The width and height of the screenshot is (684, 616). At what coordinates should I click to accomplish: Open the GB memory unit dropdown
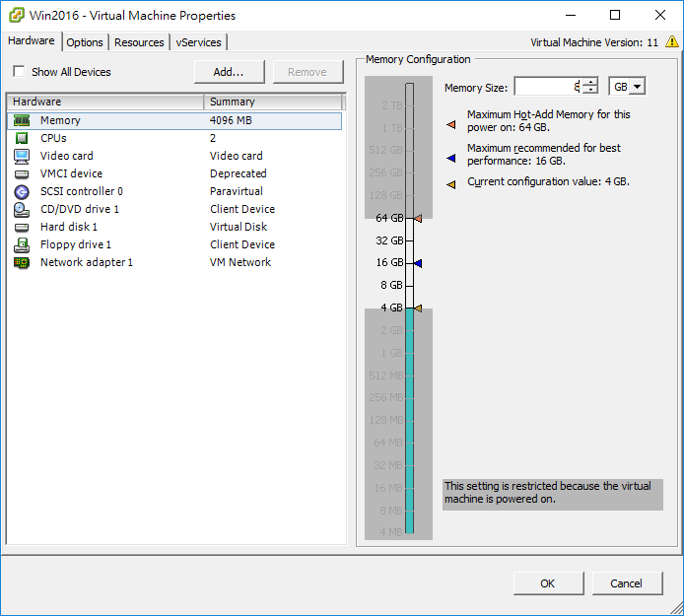pos(637,87)
